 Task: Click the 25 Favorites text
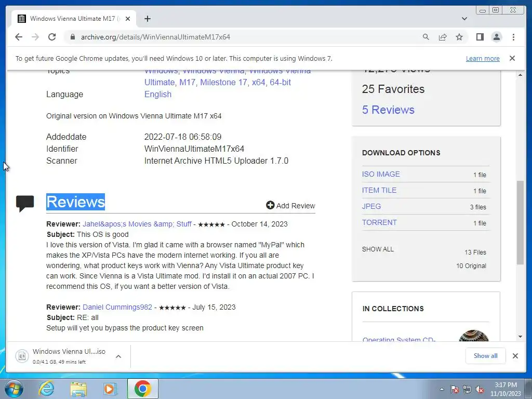[x=393, y=89]
